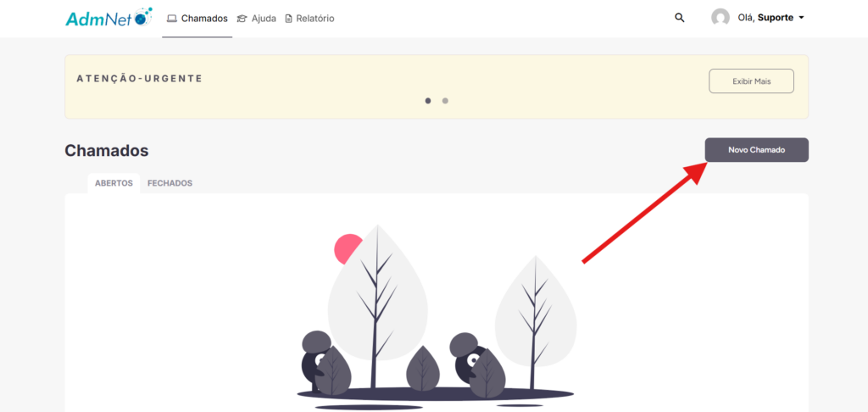Click the Chamados page heading
The width and height of the screenshot is (868, 412).
[107, 151]
